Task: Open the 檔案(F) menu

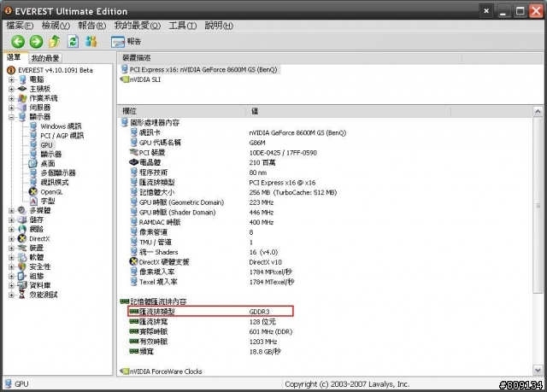Action: pyautogui.click(x=20, y=26)
